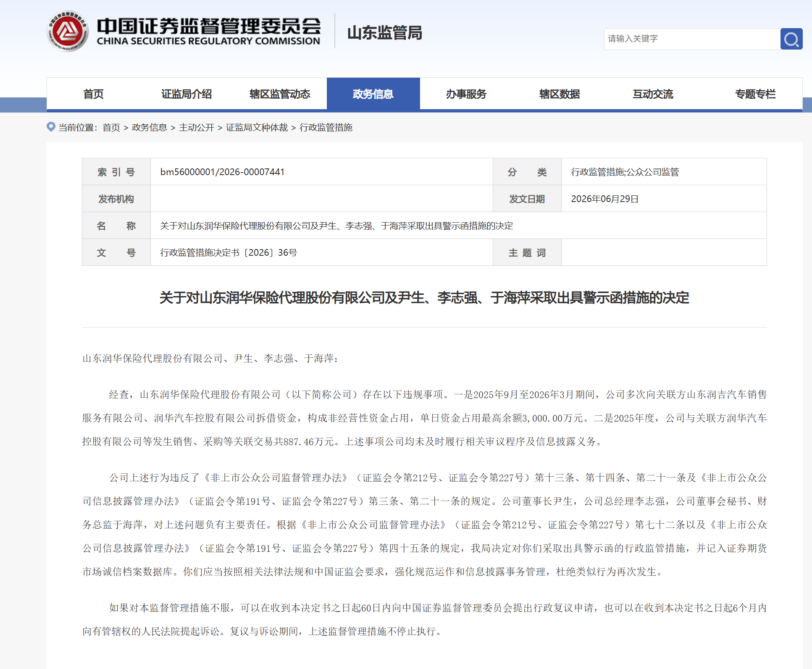
Task: Open the 证监局介绍 navigation tab
Action: (187, 94)
